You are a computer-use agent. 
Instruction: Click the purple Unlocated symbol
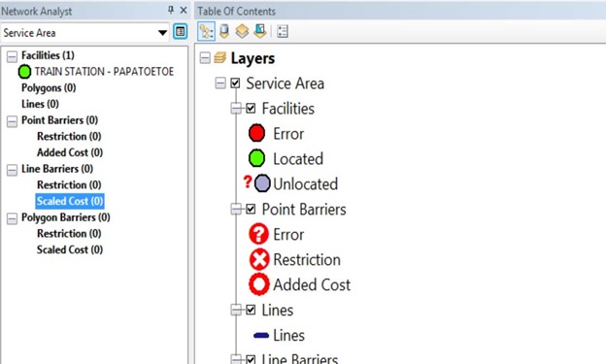[x=262, y=183]
